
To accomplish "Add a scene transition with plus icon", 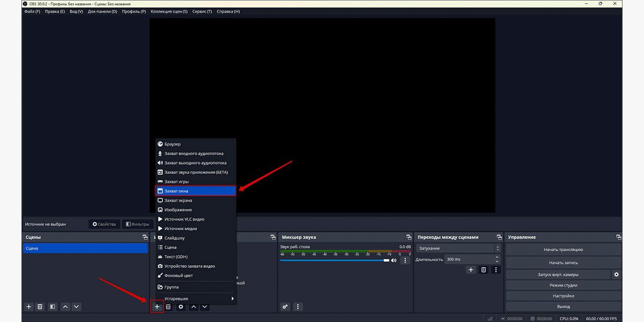I will point(471,270).
